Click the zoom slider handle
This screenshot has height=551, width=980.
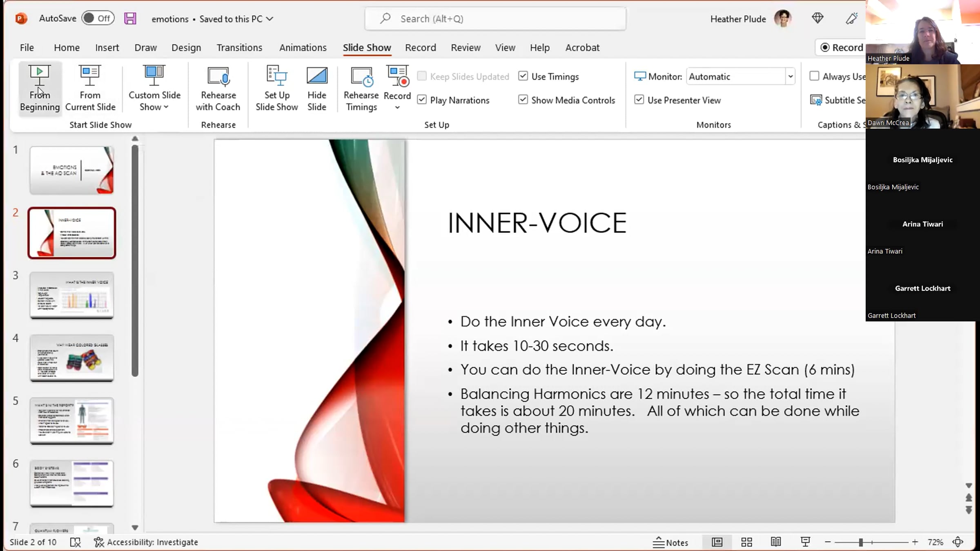[x=860, y=542]
